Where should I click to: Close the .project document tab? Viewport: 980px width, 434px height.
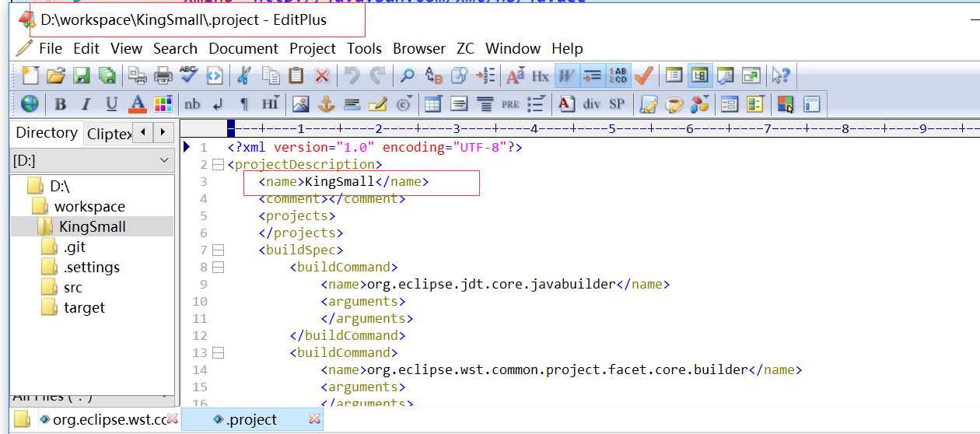[x=315, y=419]
